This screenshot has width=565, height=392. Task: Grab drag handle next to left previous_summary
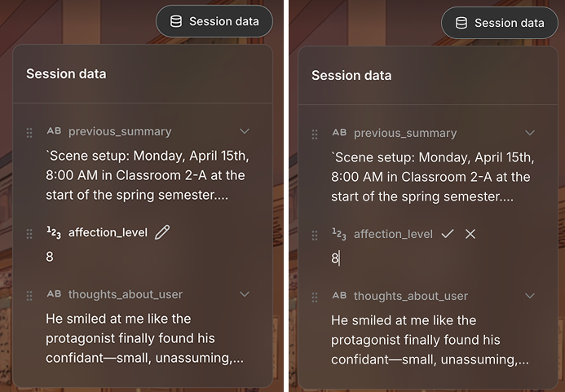click(x=29, y=132)
